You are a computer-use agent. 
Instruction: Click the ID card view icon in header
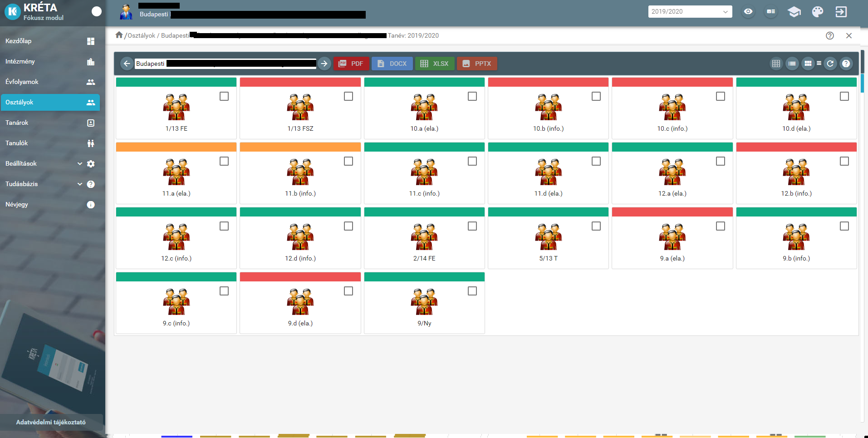coord(771,12)
